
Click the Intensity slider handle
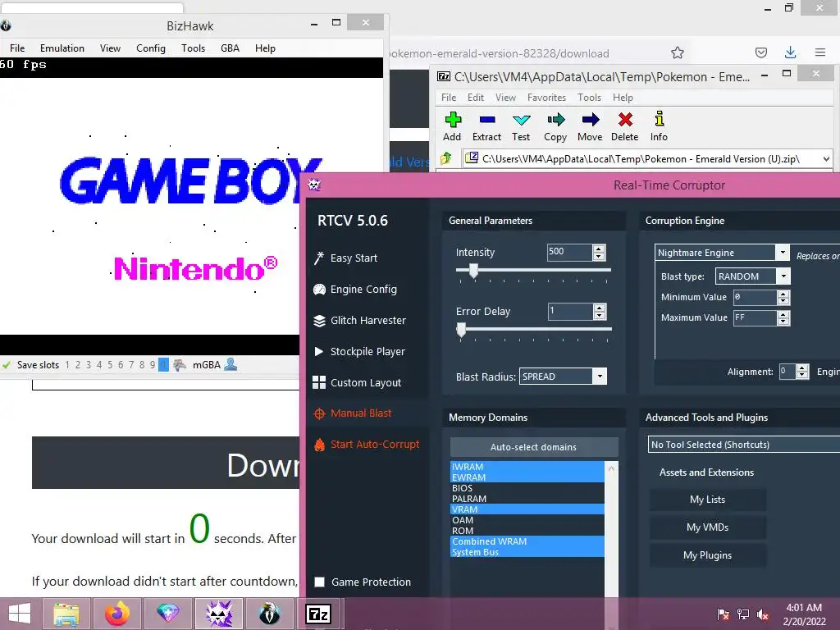(x=473, y=271)
